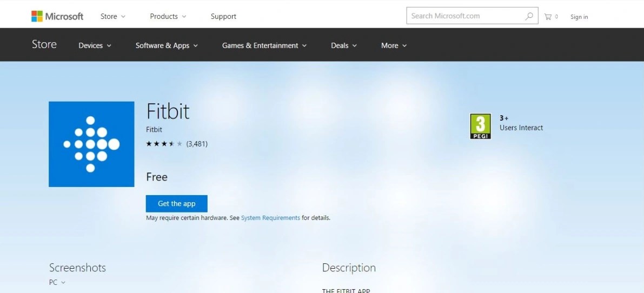
Task: Click the search magnifier icon
Action: [529, 16]
